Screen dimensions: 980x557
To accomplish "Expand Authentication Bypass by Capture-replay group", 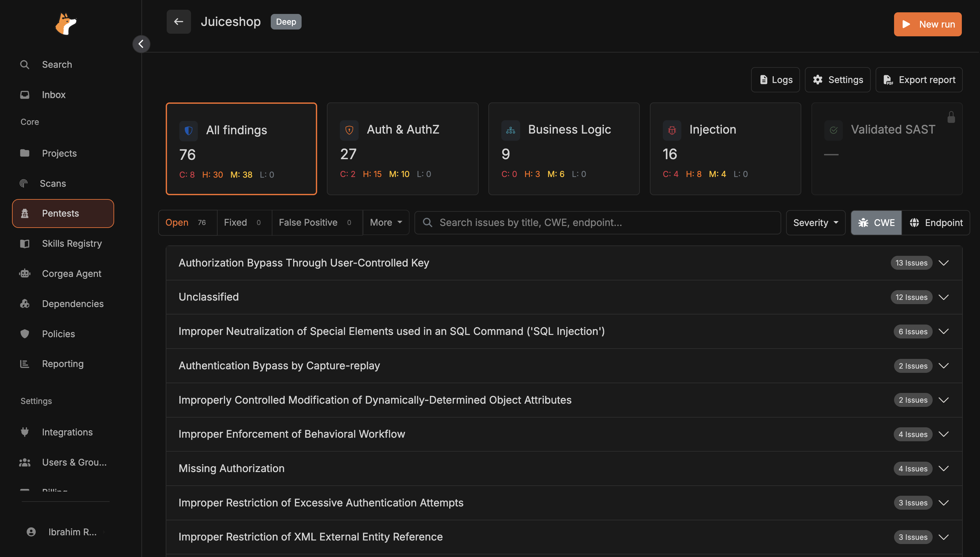I will [944, 366].
